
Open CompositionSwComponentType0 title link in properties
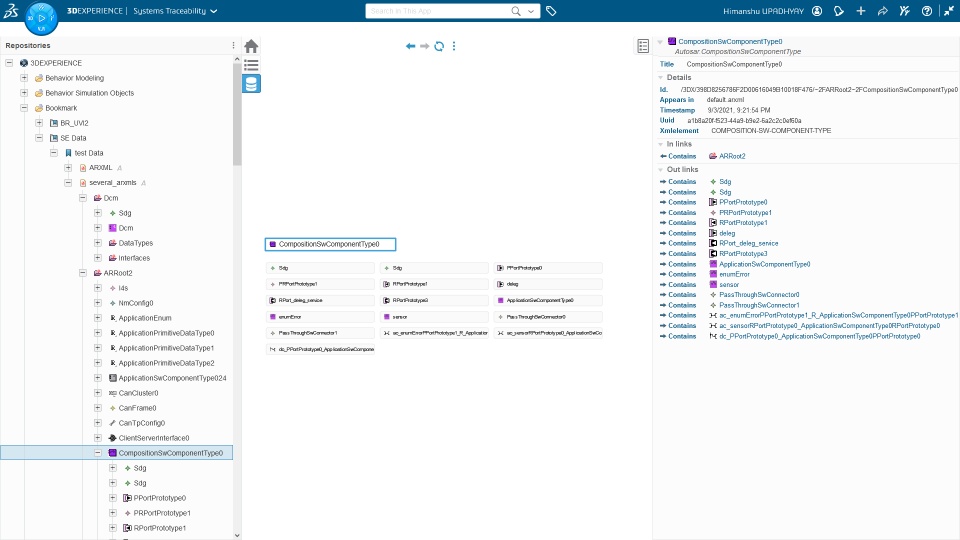pyautogui.click(x=730, y=42)
